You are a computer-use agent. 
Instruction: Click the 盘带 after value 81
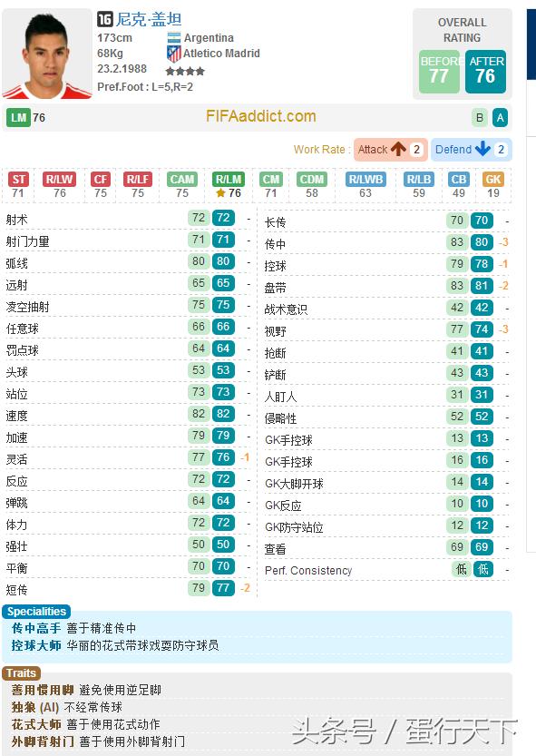(x=482, y=285)
